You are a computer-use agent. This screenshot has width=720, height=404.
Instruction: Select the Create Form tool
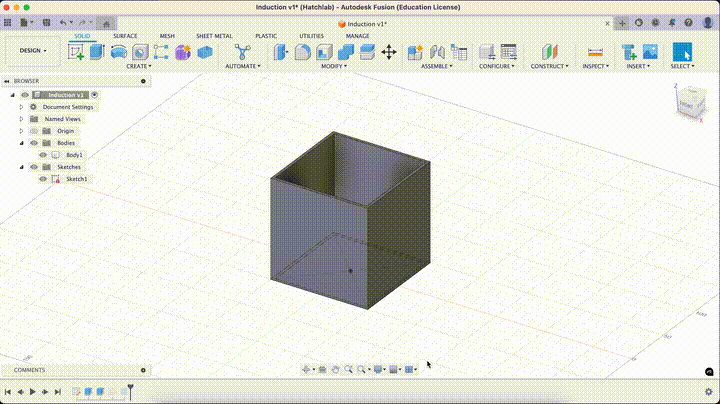click(183, 52)
